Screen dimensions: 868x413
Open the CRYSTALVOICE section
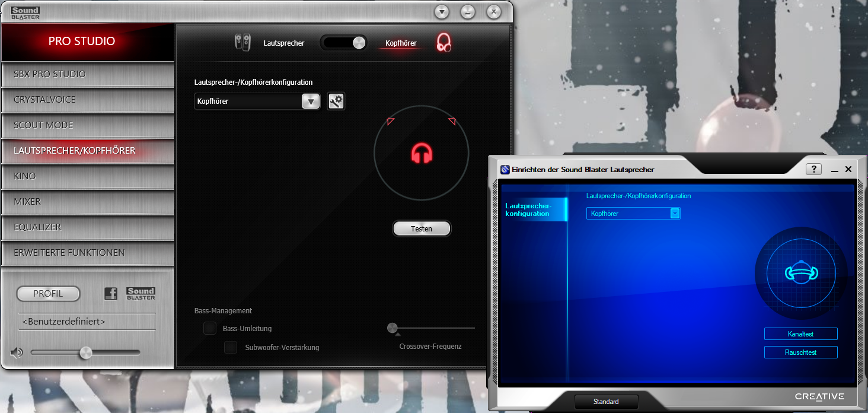[x=88, y=100]
